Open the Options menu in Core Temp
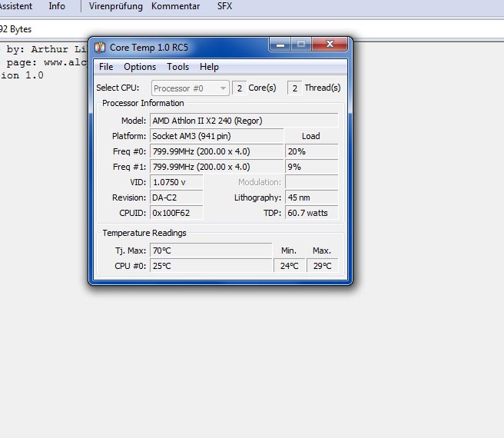Viewport: 504px width, 438px height. (x=140, y=67)
